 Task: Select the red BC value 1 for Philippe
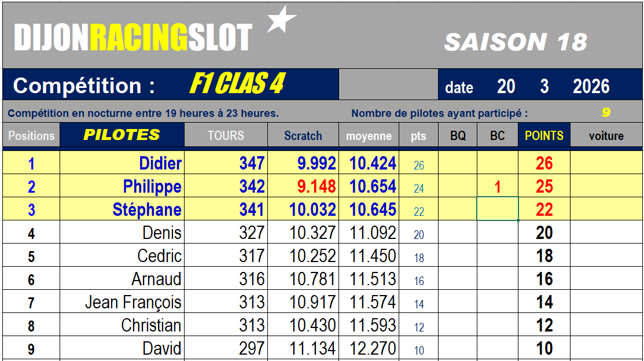498,187
